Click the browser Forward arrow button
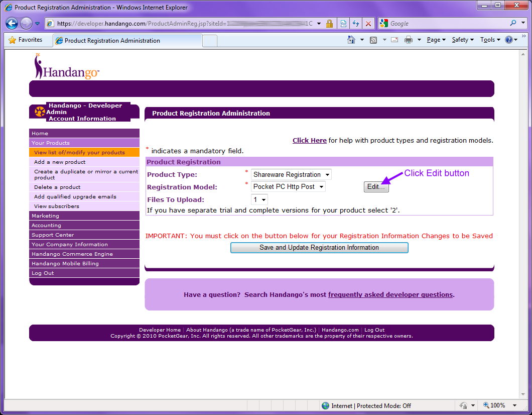The image size is (532, 415). click(x=26, y=24)
